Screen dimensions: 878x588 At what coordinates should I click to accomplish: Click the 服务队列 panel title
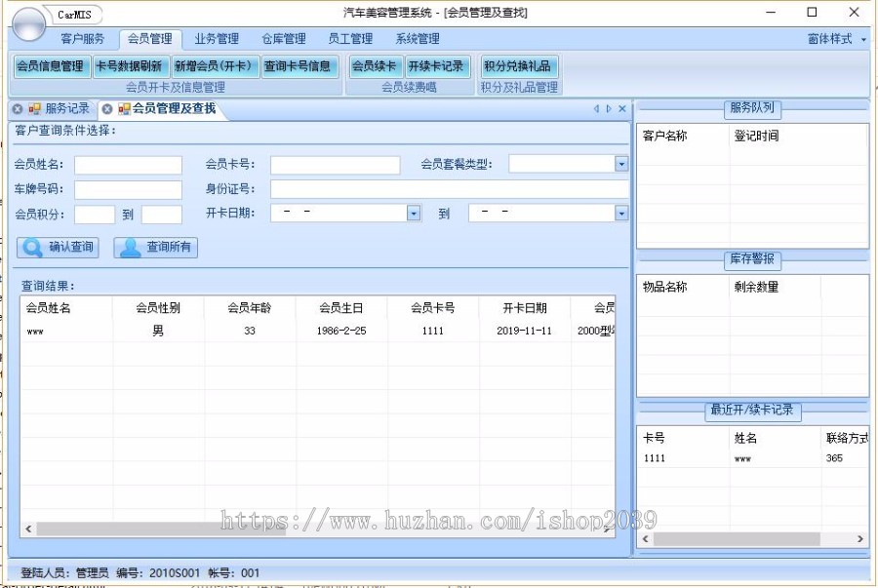coord(752,108)
